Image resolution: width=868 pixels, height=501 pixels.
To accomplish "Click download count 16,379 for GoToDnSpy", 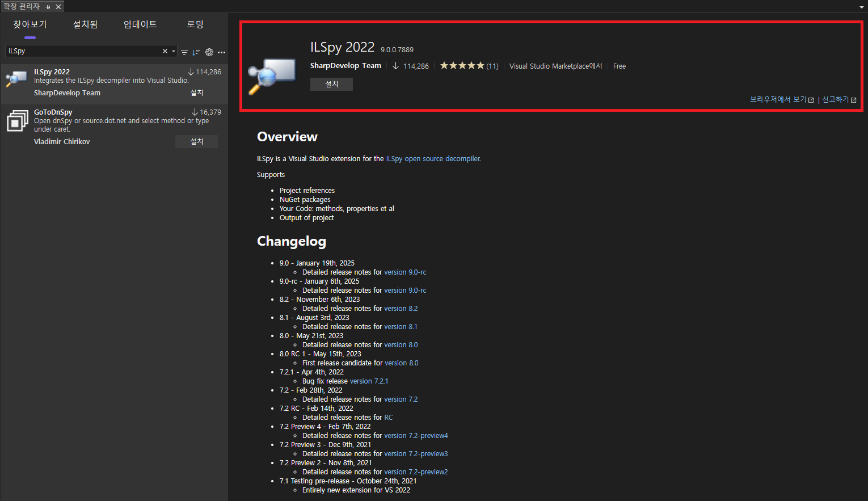I will (210, 112).
